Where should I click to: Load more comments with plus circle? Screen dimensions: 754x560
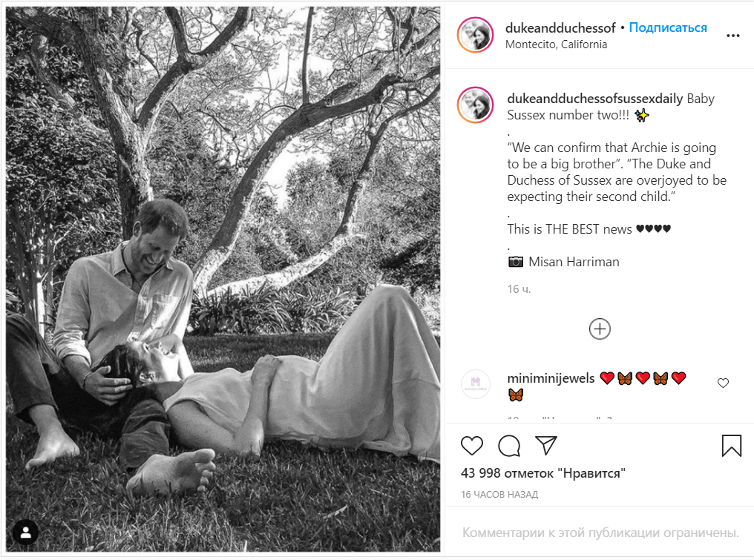point(600,329)
